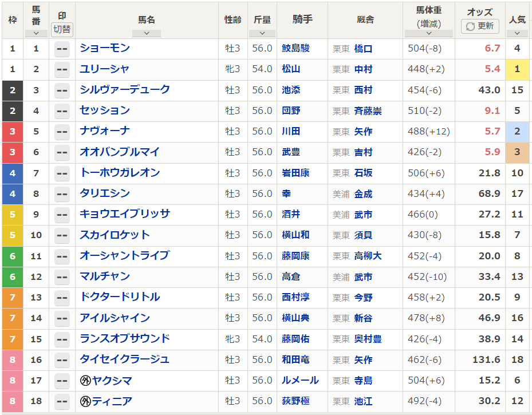Viewport: 532px width, 415px height.
Task: Open jockey page for 川田
Action: 291,131
